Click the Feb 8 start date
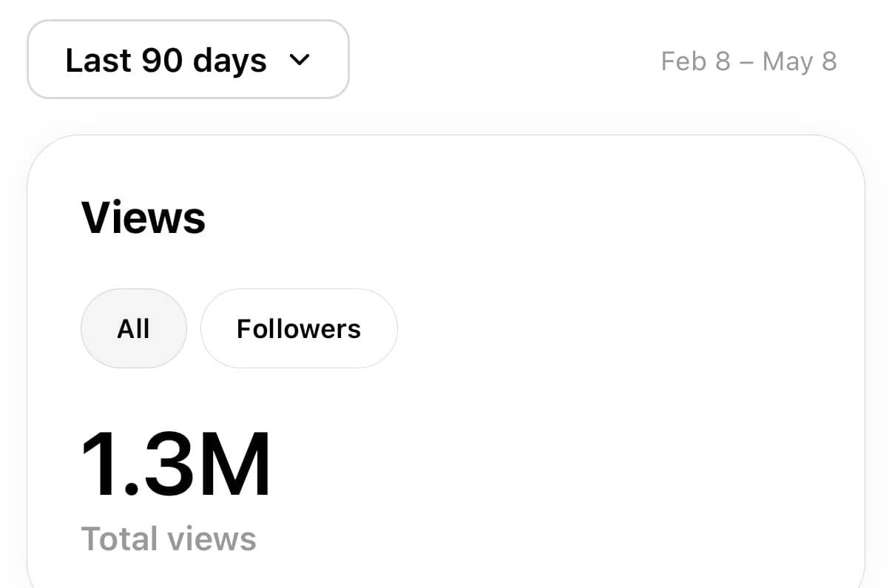This screenshot has height=588, width=892. coord(695,61)
